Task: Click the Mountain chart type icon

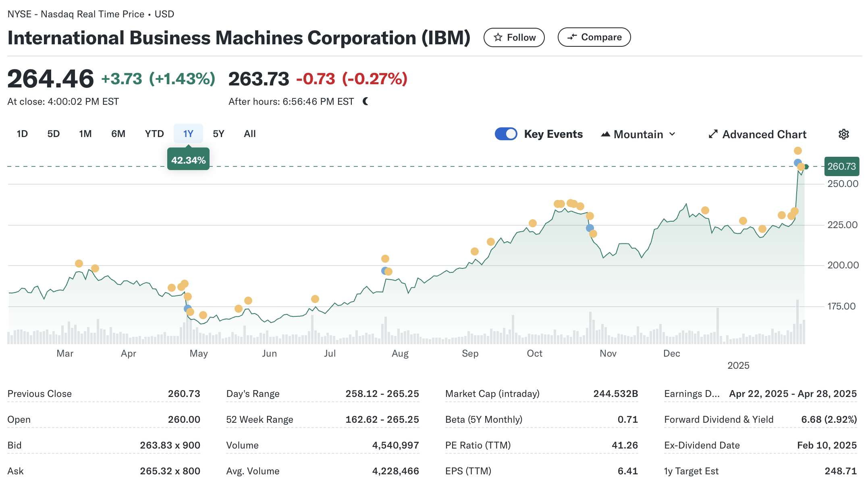Action: [x=605, y=134]
